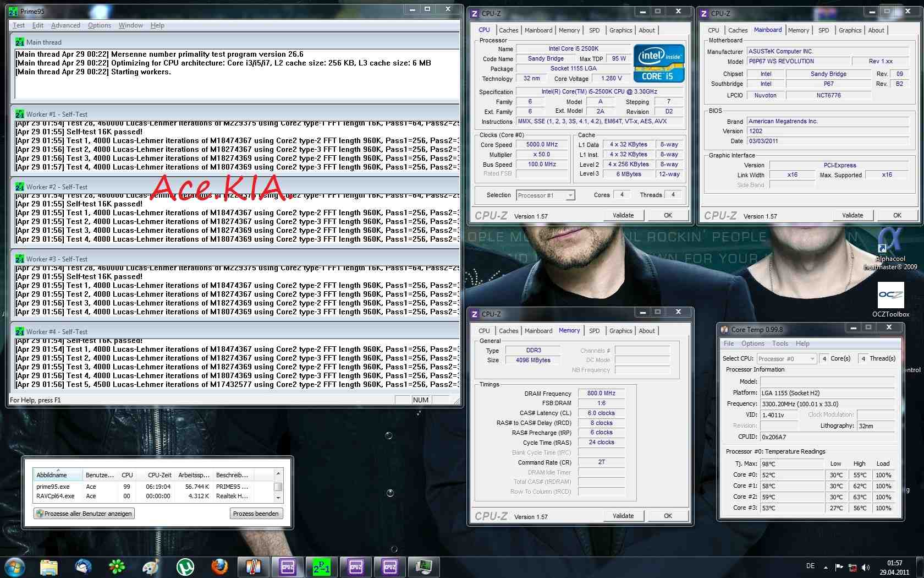
Task: Click Prozesse aller Benutzer anzeigen button
Action: click(x=85, y=514)
